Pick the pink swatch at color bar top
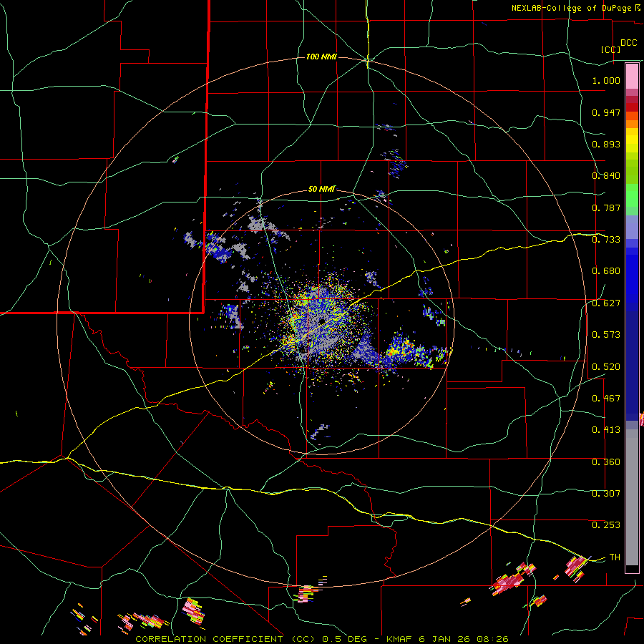This screenshot has width=644, height=644. (x=632, y=77)
